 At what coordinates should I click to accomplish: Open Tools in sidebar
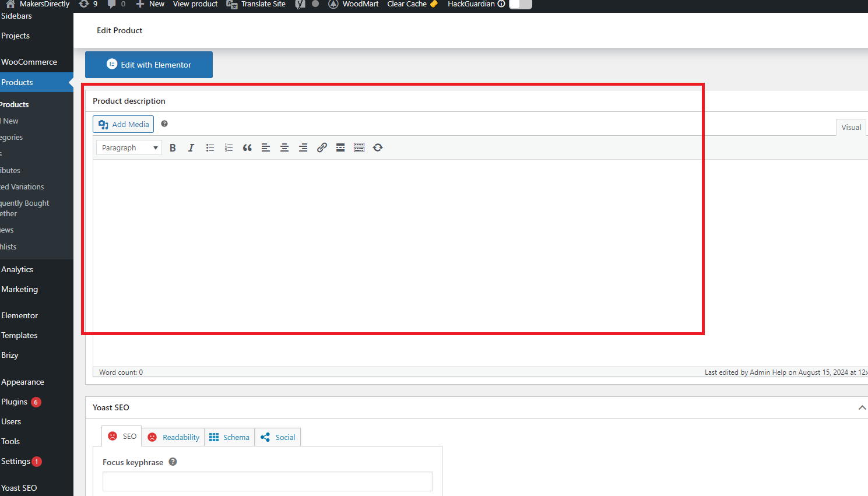10,441
